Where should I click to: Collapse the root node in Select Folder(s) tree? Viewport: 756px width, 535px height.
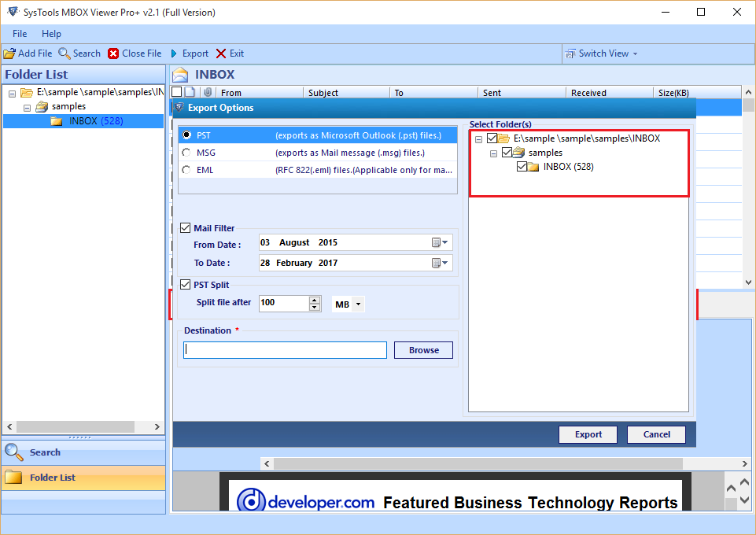coord(479,140)
